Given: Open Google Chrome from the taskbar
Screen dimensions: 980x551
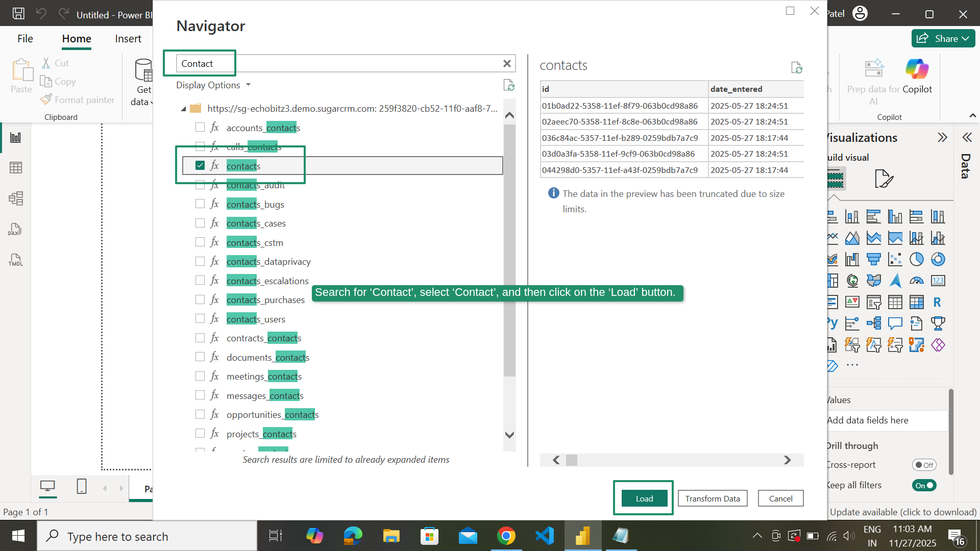Looking at the screenshot, I should (506, 536).
